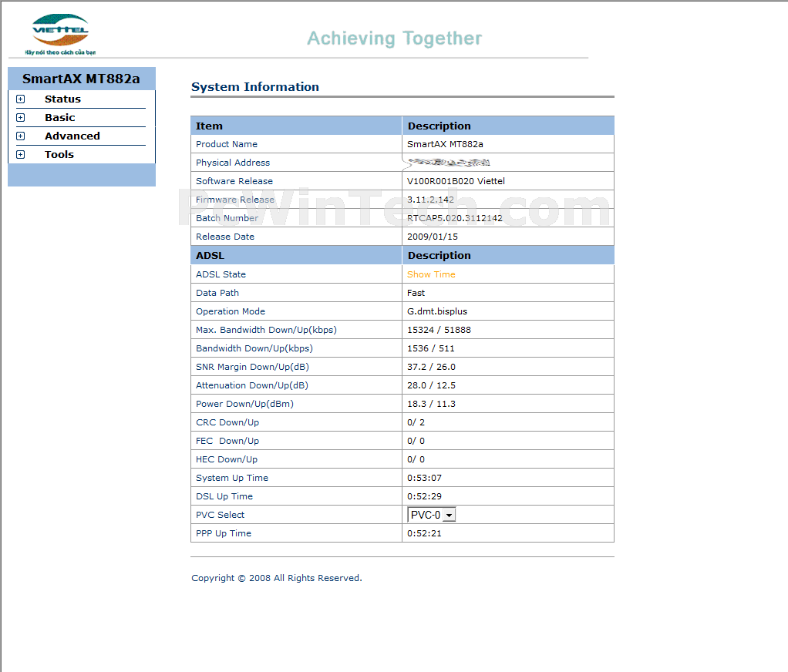Screen dimensions: 788x672
Task: Expand the Status menu plus icon
Action: 20,99
